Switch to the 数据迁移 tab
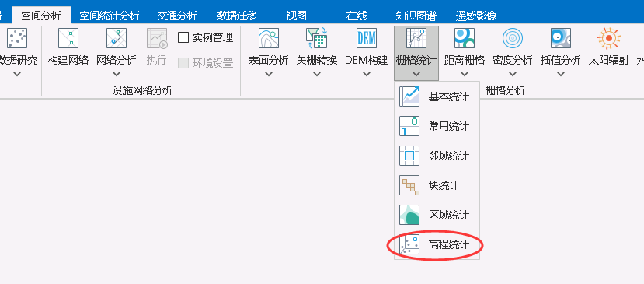 (x=237, y=16)
